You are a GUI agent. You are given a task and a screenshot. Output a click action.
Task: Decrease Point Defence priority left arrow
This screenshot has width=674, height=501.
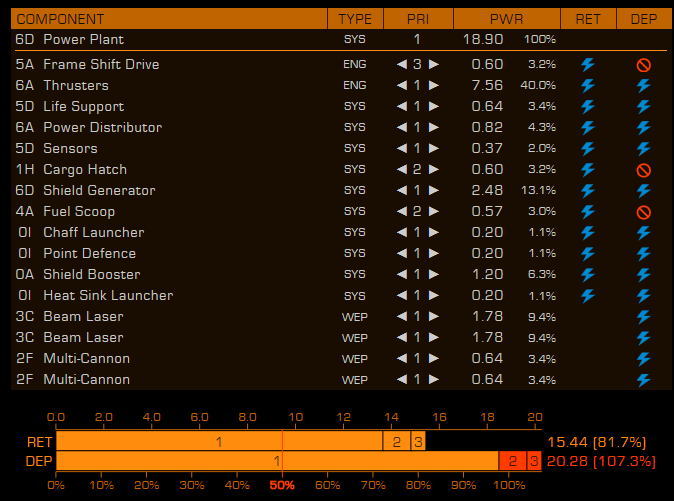point(401,254)
